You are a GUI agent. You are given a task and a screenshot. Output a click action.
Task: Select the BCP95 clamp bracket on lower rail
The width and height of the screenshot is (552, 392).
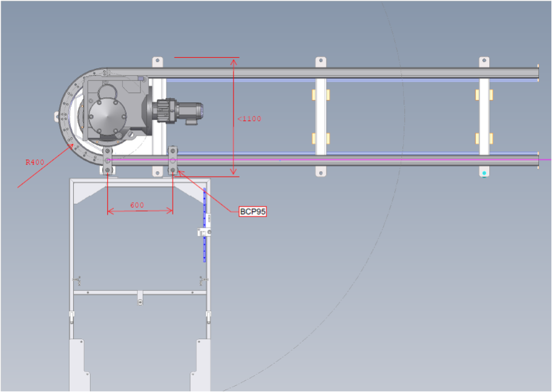pos(173,160)
